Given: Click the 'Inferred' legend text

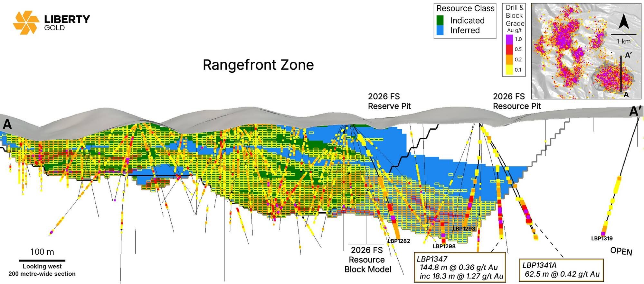Looking at the screenshot, I should tap(465, 30).
